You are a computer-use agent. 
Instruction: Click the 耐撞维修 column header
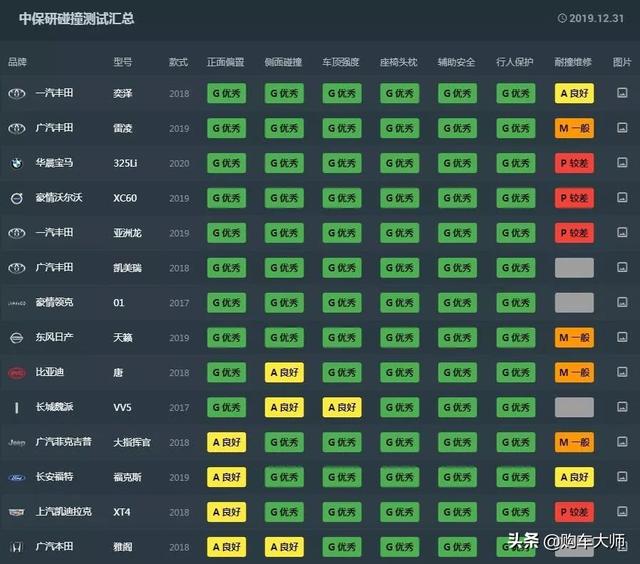point(573,62)
